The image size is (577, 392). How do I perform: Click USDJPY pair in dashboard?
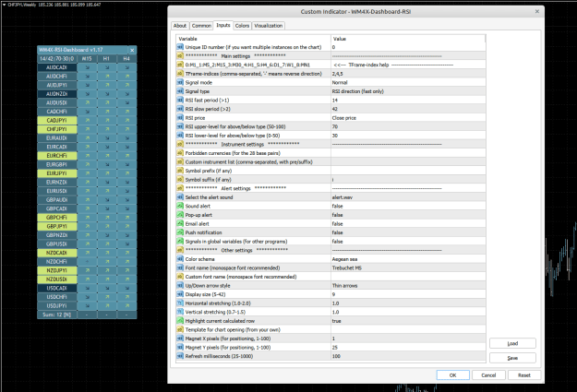[57, 305]
